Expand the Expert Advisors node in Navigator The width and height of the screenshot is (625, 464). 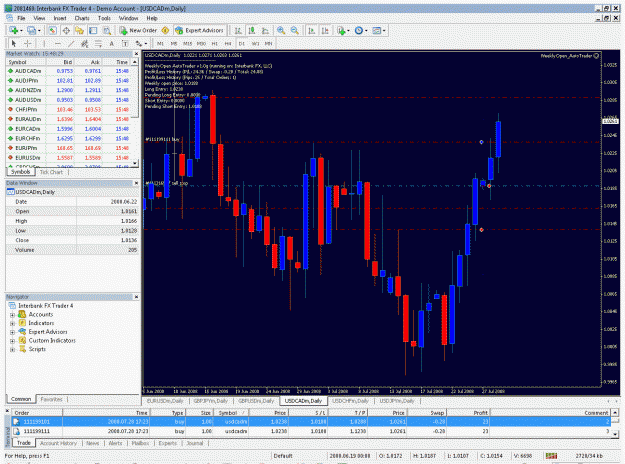pyautogui.click(x=12, y=332)
